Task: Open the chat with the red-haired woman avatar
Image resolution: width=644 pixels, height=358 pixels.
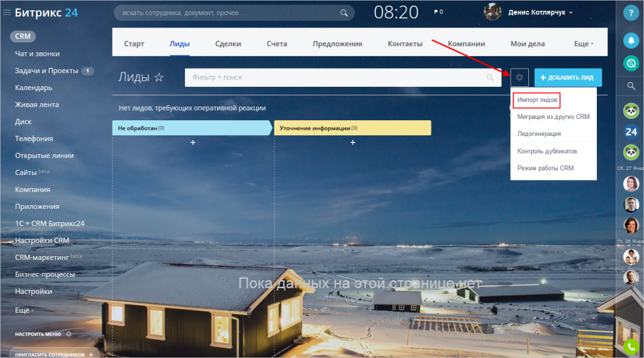Action: (x=631, y=225)
